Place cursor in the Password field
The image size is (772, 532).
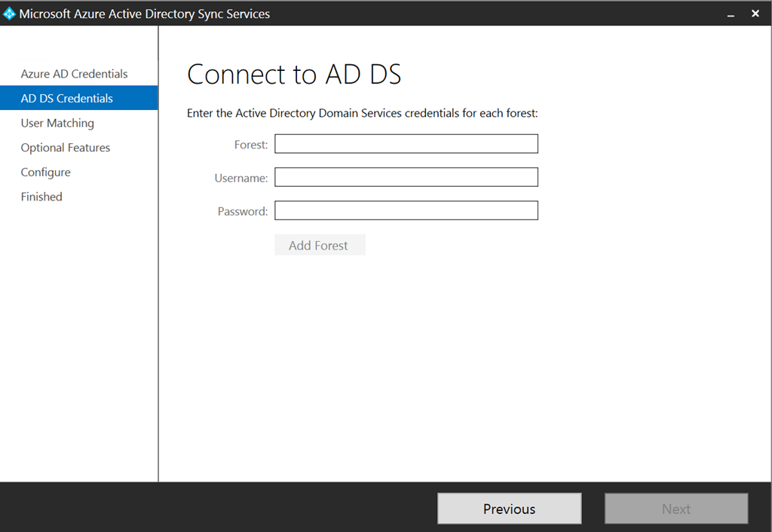406,210
